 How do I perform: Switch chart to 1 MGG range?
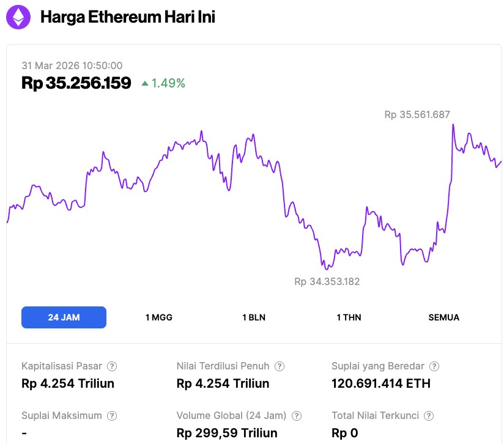(x=159, y=317)
